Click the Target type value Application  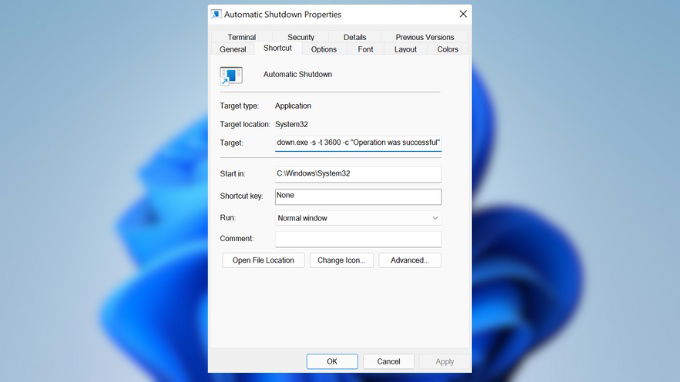[x=293, y=106]
